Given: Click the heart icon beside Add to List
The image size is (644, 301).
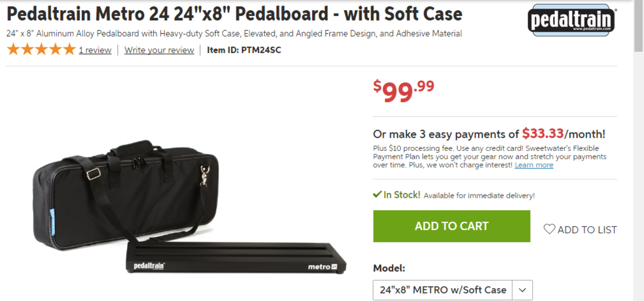Looking at the screenshot, I should pos(549,229).
